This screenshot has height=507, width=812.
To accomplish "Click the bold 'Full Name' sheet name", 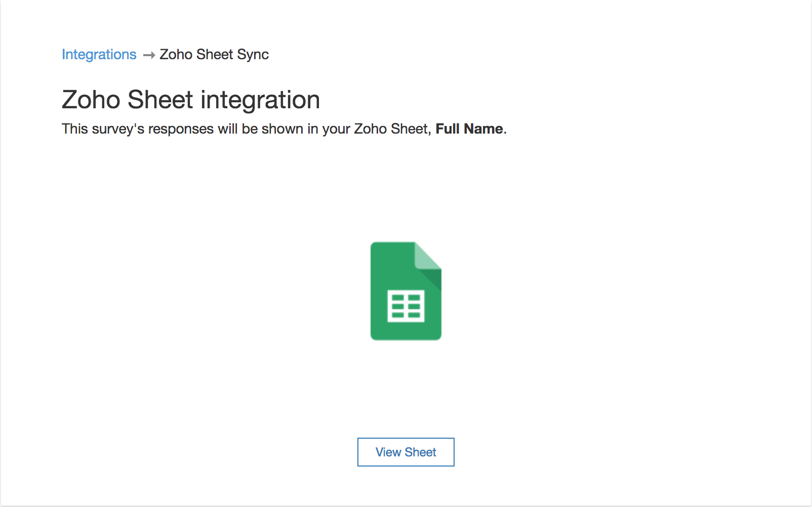I will click(469, 129).
